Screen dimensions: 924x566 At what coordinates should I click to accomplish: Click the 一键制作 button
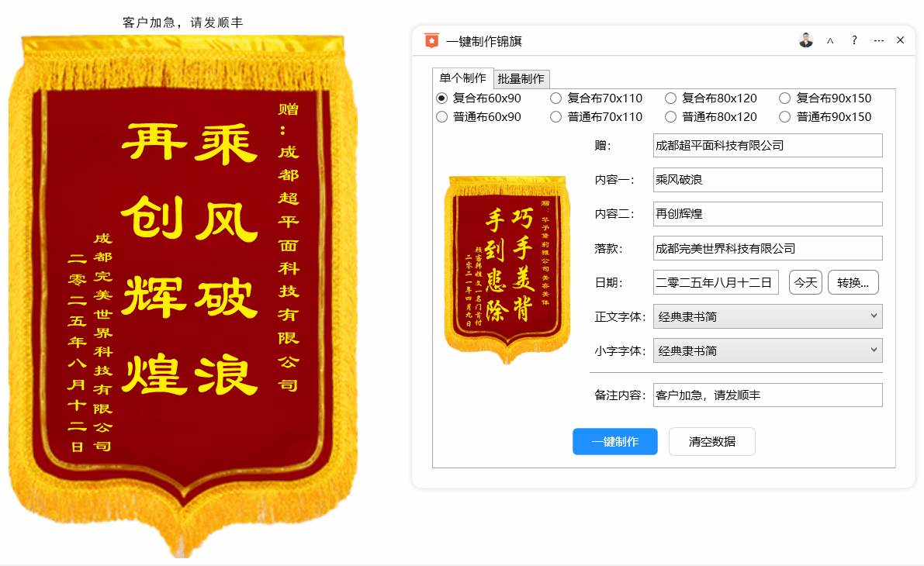(615, 442)
